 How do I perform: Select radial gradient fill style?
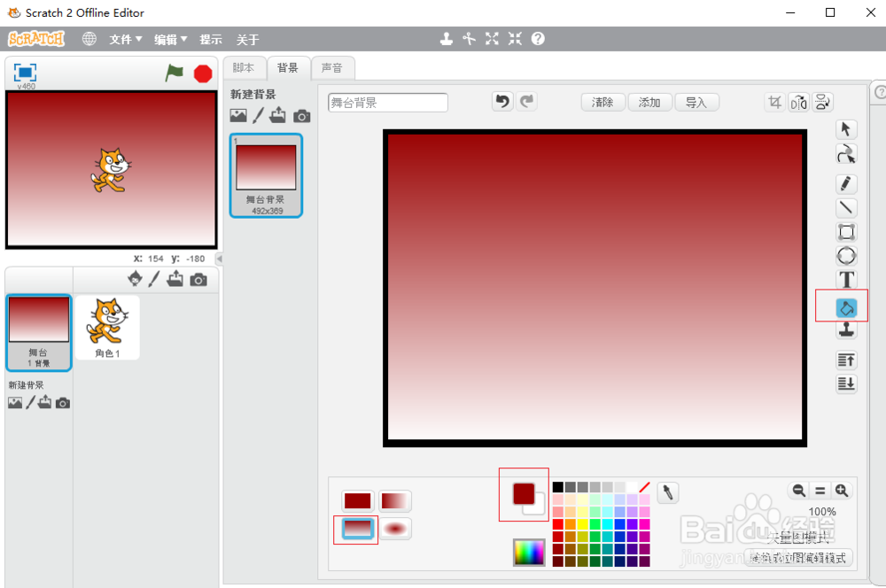pyautogui.click(x=394, y=529)
